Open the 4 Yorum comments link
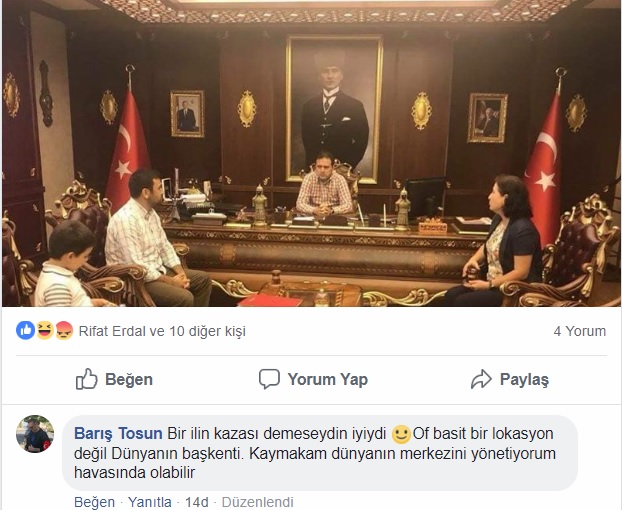This screenshot has height=510, width=622. tap(580, 331)
